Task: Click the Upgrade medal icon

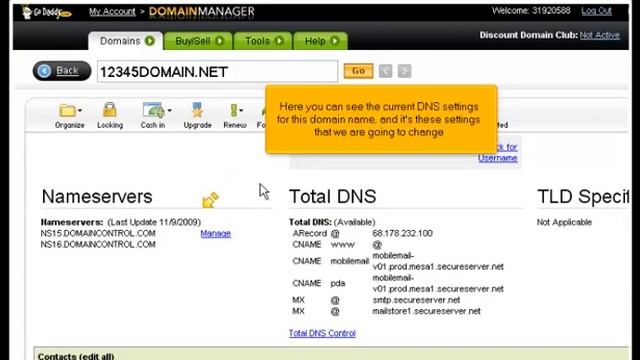Action: (x=198, y=110)
